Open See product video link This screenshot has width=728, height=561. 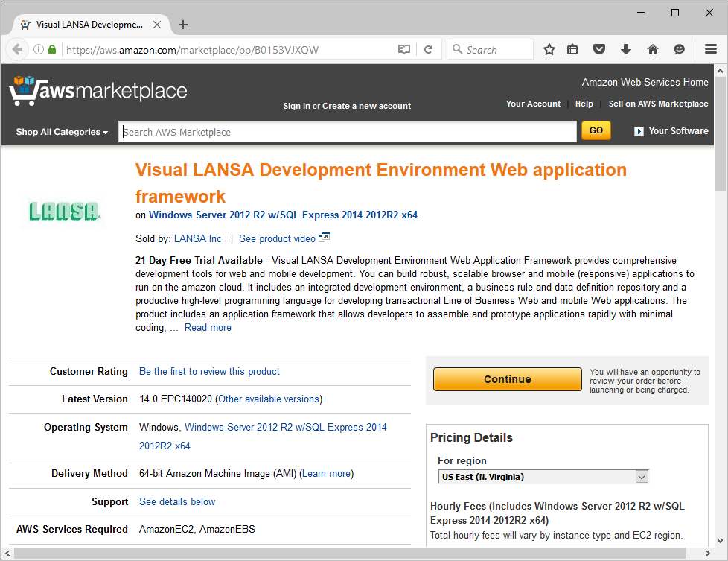[x=277, y=239]
